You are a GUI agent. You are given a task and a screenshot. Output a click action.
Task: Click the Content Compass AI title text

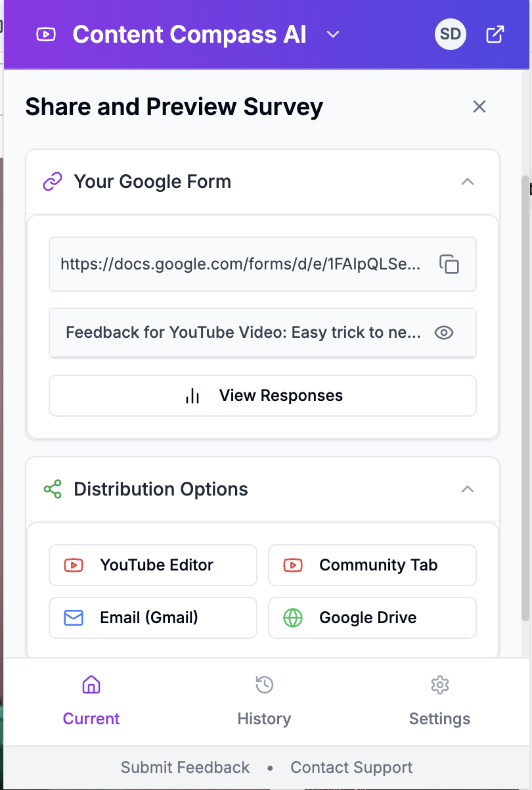(x=189, y=34)
